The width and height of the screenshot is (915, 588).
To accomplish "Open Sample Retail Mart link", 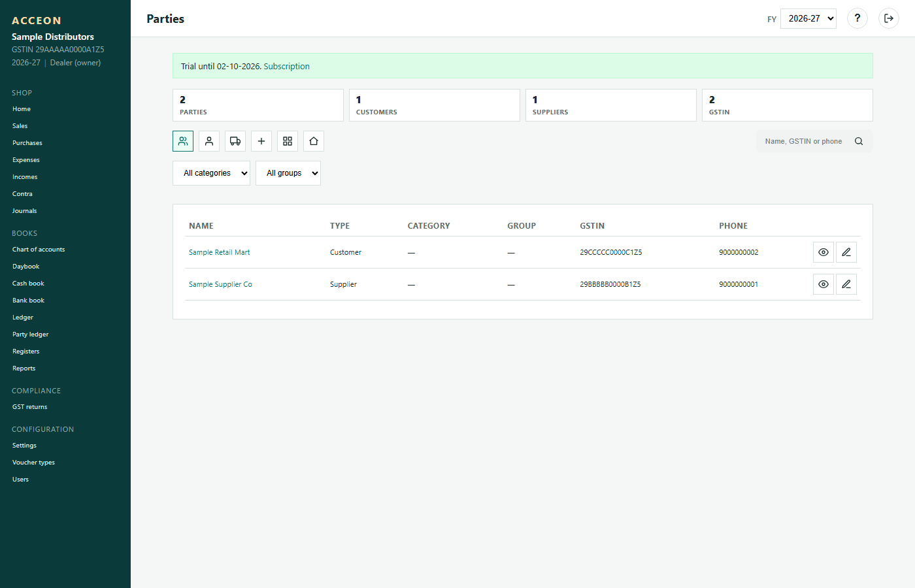I will (x=220, y=252).
